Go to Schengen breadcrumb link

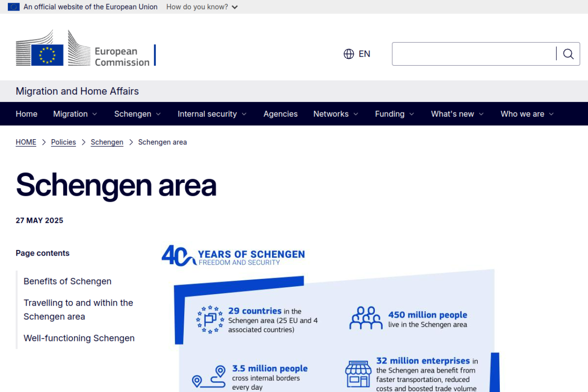pyautogui.click(x=107, y=142)
